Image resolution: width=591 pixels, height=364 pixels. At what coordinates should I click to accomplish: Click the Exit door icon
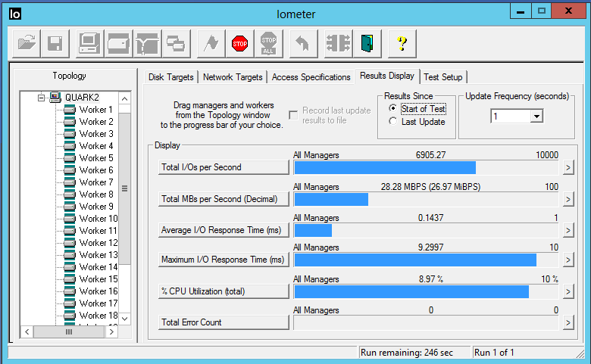[367, 44]
